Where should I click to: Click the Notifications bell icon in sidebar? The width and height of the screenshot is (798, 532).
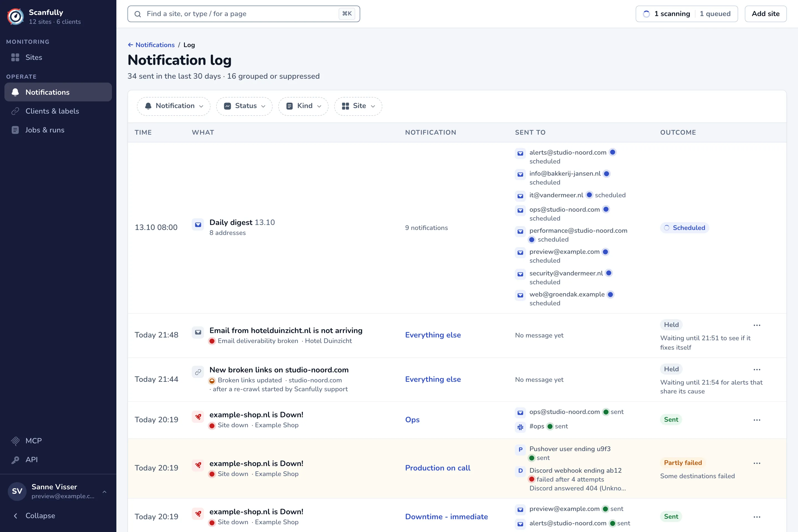[x=15, y=92]
